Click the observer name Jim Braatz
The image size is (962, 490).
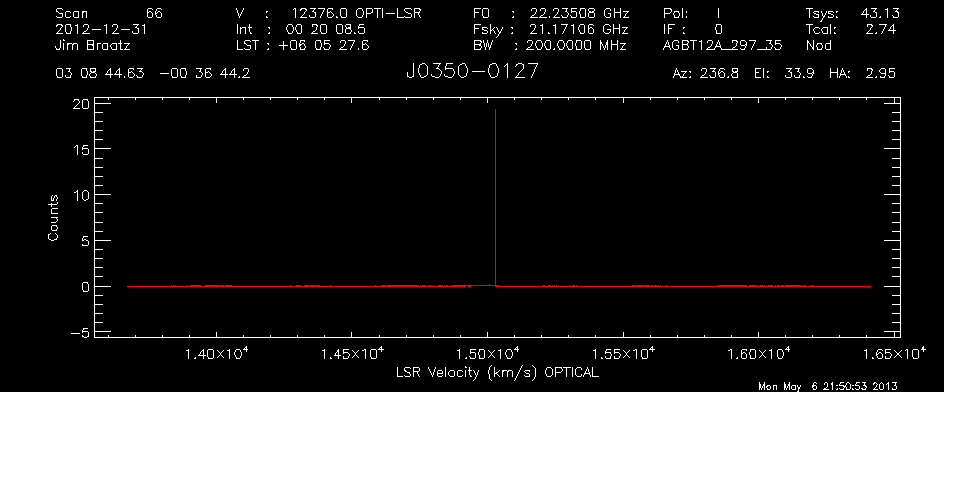click(93, 45)
